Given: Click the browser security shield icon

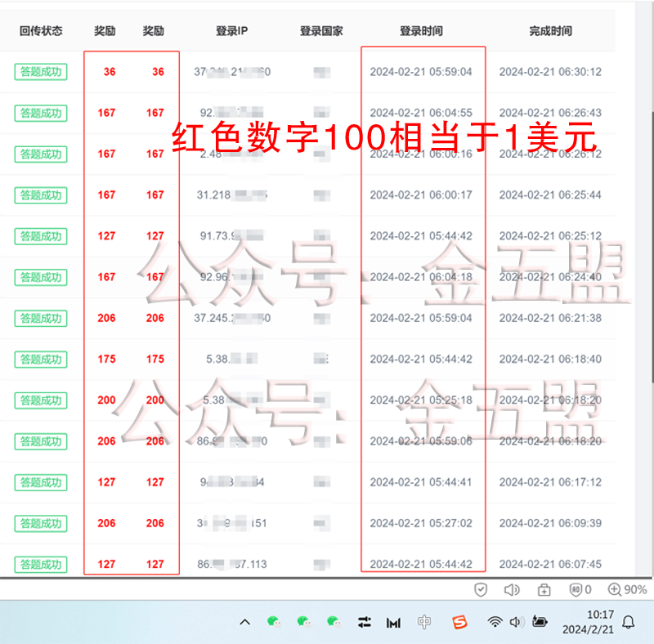Looking at the screenshot, I should (482, 589).
